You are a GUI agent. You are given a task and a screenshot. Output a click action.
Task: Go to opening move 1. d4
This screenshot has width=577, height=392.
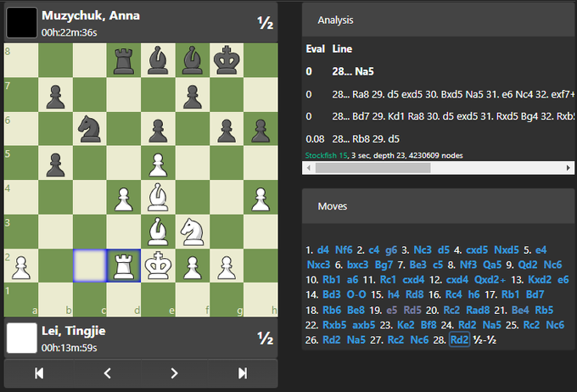[322, 250]
